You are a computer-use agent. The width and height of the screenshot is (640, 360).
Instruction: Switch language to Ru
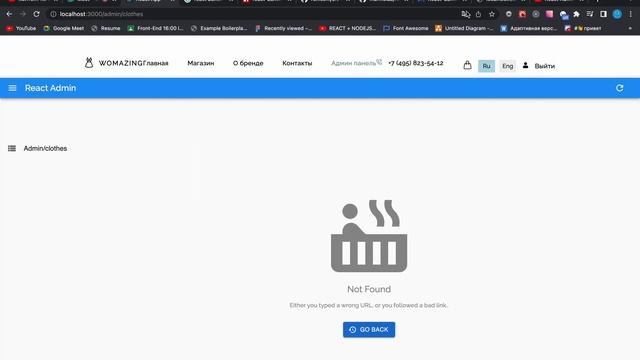tap(487, 66)
